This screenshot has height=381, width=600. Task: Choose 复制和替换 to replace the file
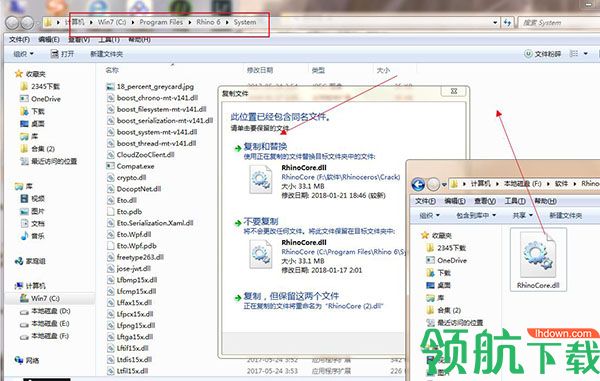click(265, 147)
